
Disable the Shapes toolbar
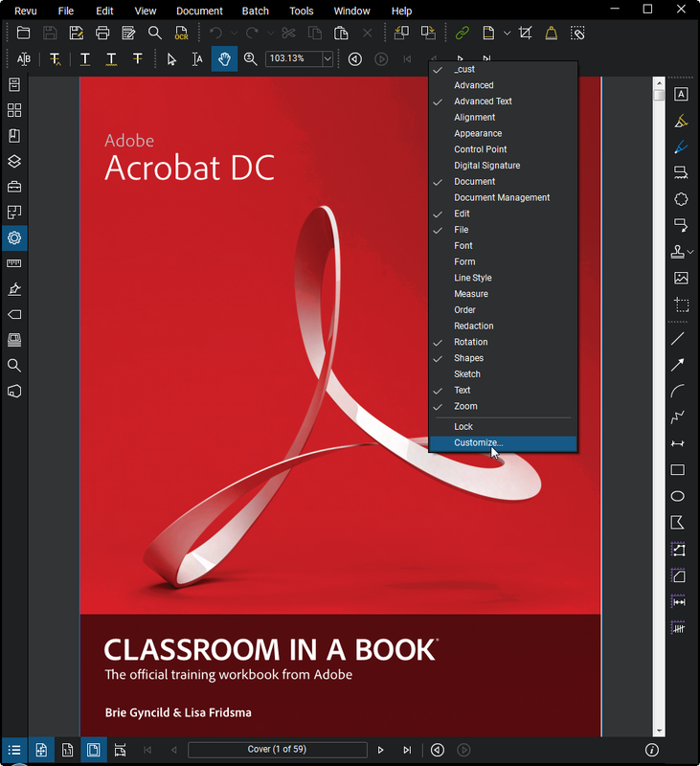[503, 358]
